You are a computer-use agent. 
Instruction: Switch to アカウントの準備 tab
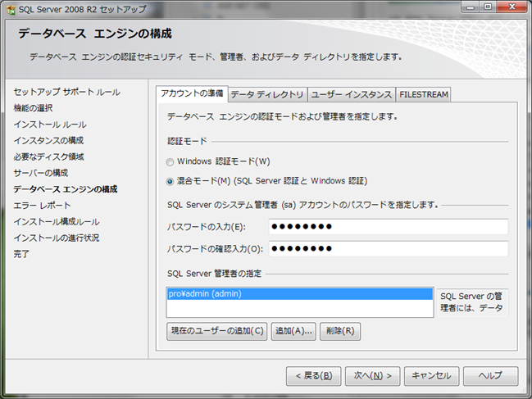coord(192,93)
